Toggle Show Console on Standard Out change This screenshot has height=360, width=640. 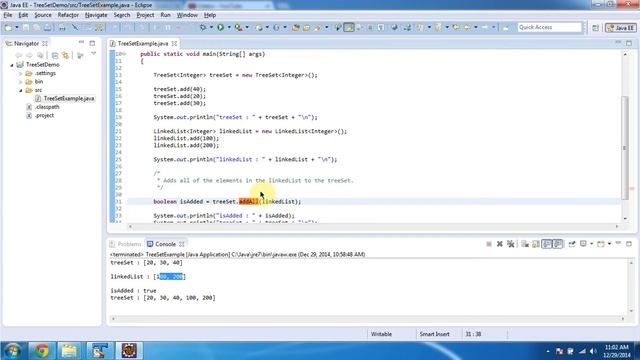(x=547, y=244)
